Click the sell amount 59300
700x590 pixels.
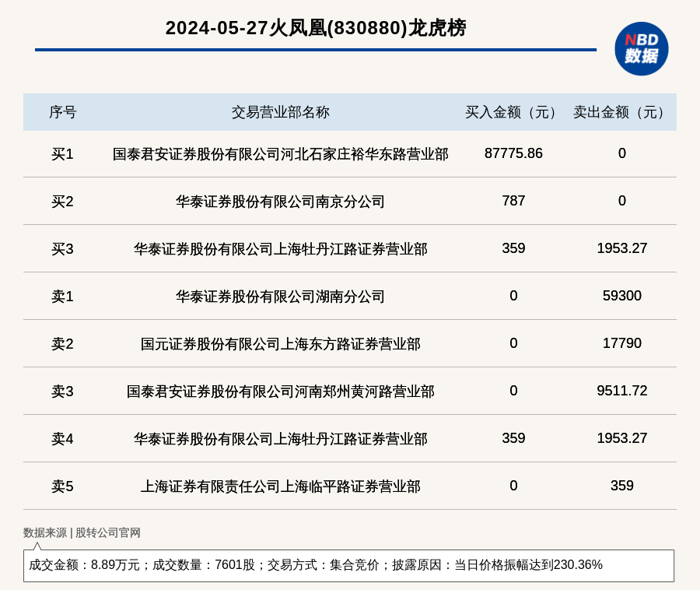(622, 296)
